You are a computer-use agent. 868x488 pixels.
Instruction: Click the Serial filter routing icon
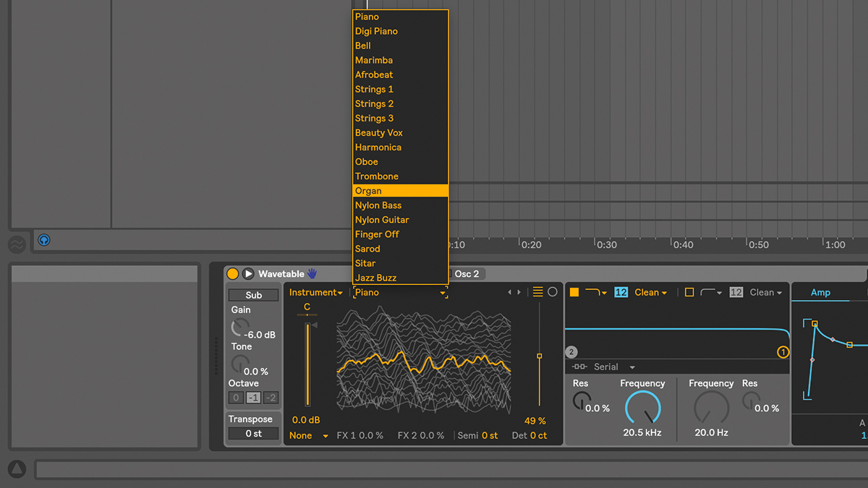[x=579, y=367]
